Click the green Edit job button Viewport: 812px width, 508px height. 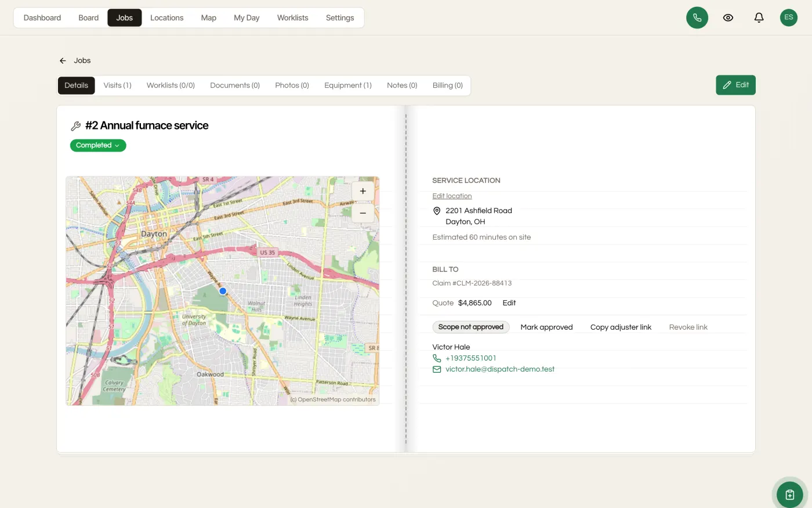click(735, 85)
